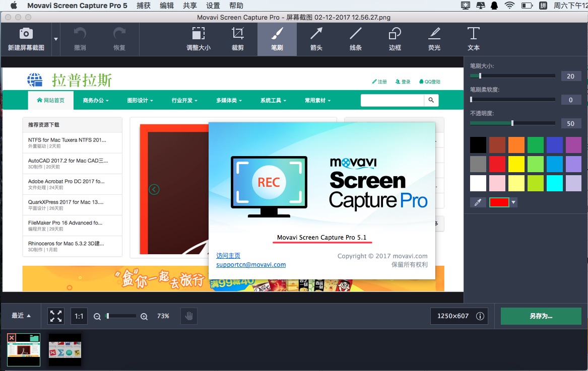Open the 捕获 (Capture) menu
This screenshot has height=371, width=588.
(144, 6)
